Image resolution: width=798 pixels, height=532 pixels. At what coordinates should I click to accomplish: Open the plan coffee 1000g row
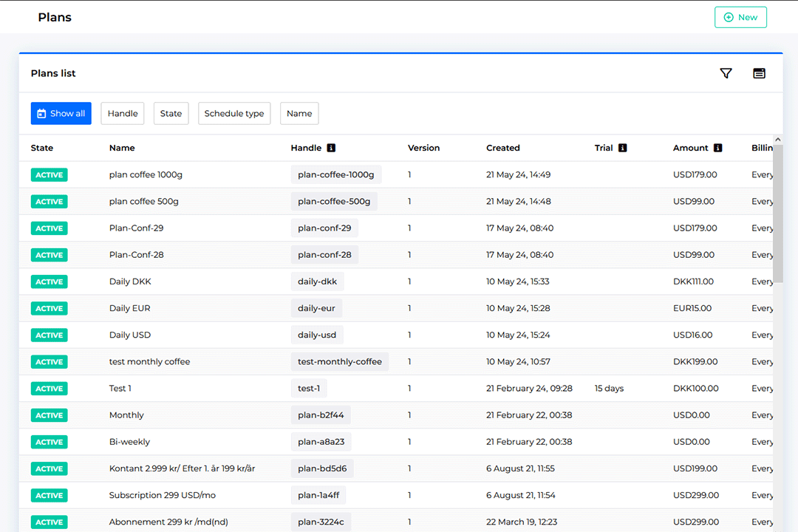[396, 174]
